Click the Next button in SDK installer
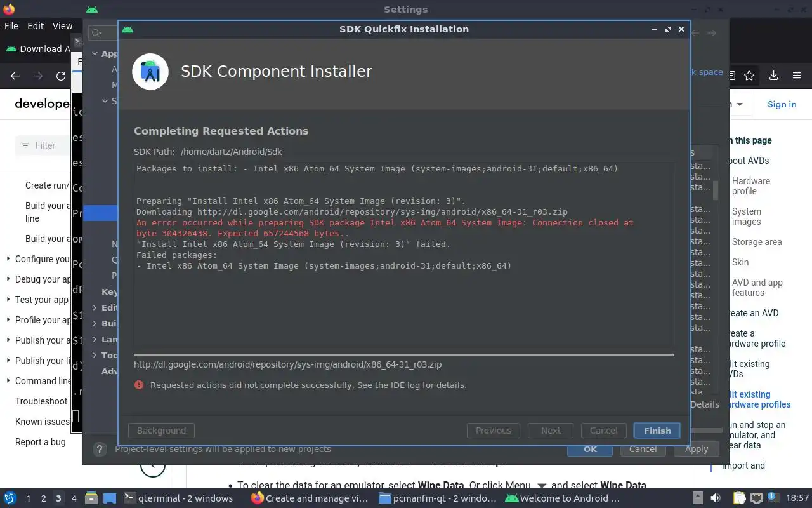Image resolution: width=812 pixels, height=508 pixels. (551, 431)
